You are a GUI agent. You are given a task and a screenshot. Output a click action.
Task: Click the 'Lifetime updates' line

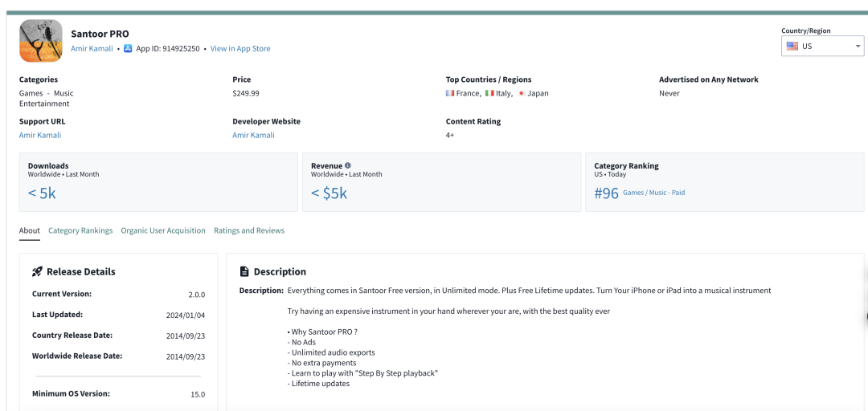click(x=319, y=384)
